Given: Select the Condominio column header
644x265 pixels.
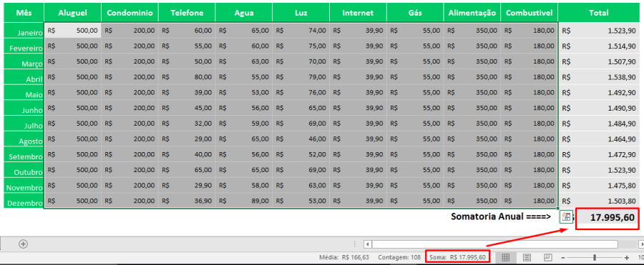Looking at the screenshot, I should (130, 13).
